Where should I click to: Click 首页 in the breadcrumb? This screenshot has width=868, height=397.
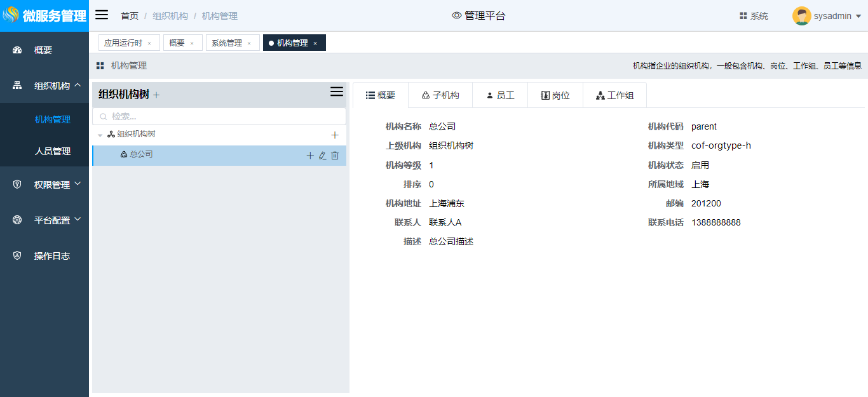[130, 16]
